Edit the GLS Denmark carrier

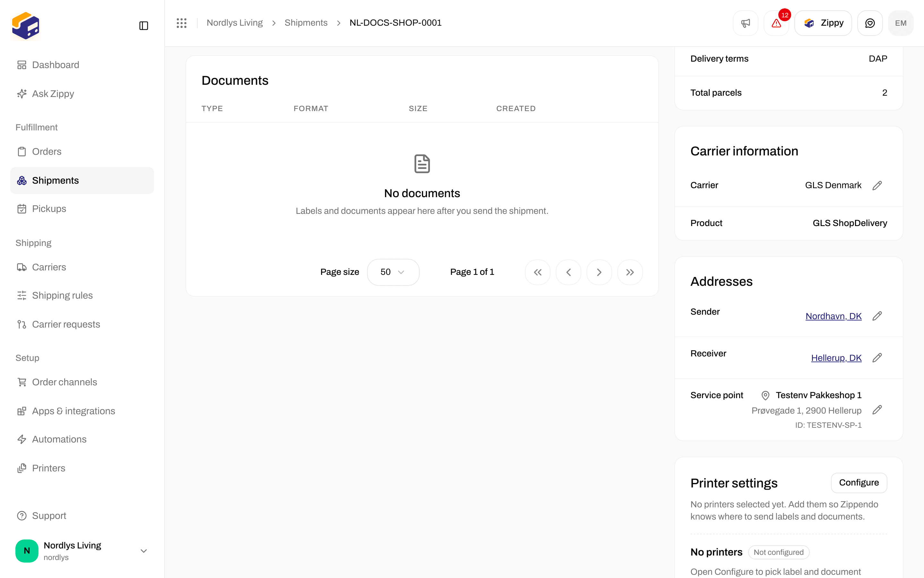877,185
